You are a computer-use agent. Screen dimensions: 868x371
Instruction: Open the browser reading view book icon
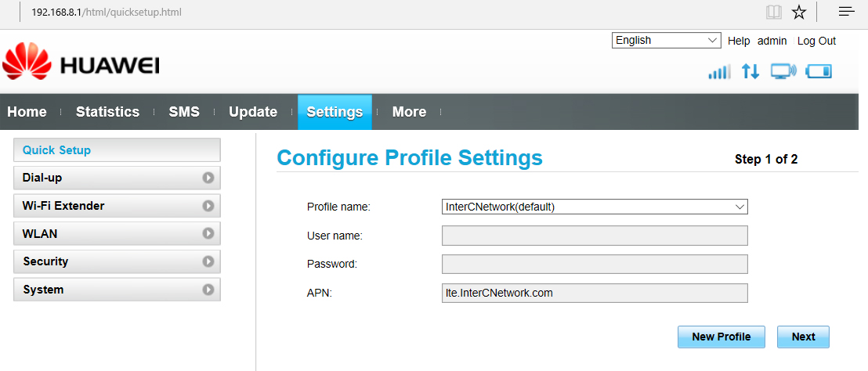point(774,13)
